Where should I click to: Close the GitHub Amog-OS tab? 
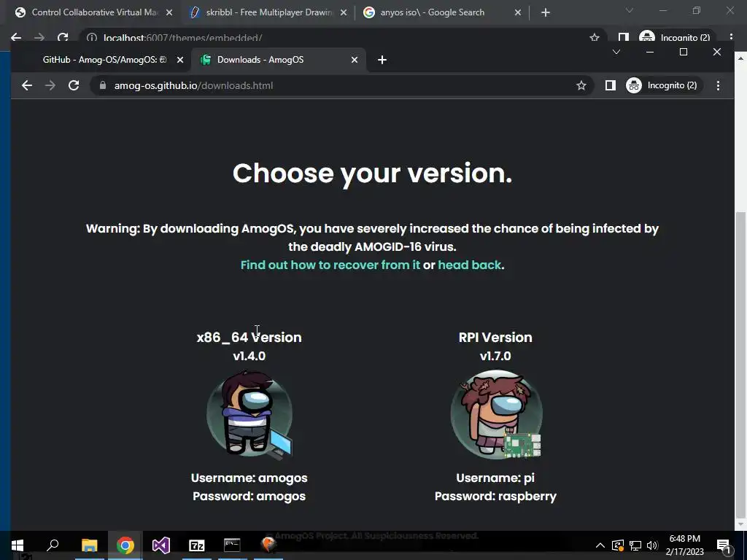179,60
